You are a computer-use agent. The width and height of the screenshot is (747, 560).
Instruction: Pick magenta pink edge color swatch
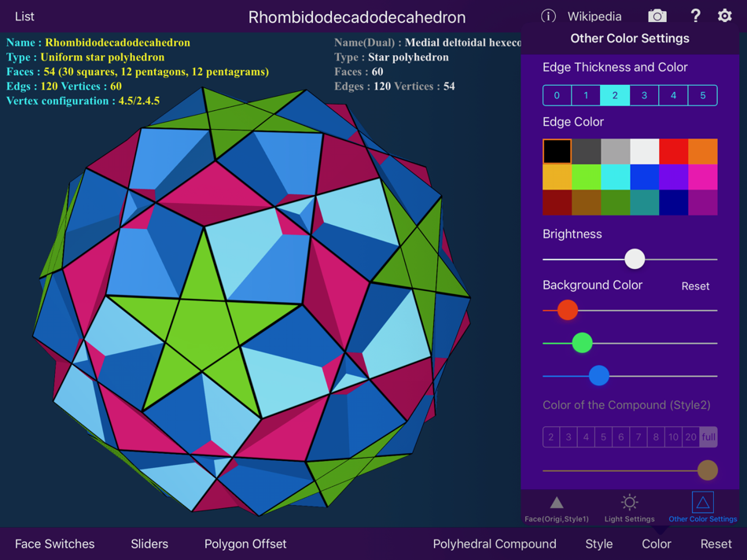coord(703,177)
